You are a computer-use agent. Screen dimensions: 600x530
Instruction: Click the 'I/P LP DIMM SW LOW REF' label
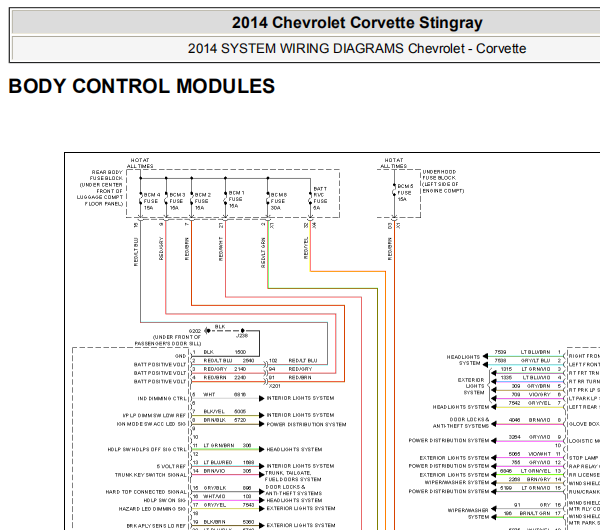(154, 415)
